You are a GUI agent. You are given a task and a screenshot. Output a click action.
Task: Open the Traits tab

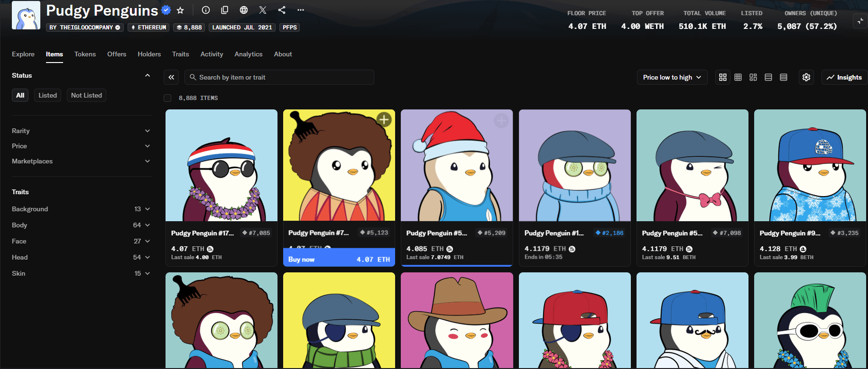(181, 54)
